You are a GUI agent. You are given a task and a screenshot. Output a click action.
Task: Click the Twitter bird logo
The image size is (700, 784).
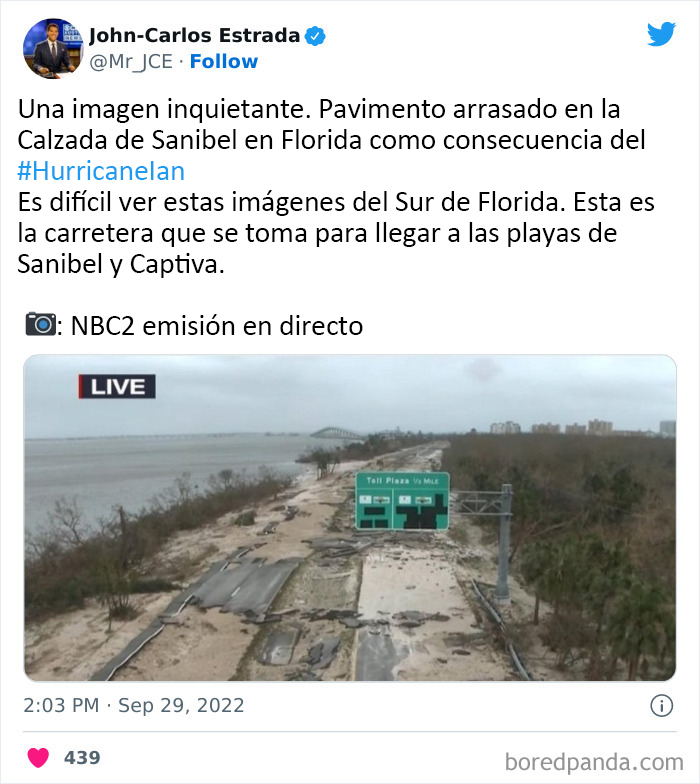click(661, 34)
